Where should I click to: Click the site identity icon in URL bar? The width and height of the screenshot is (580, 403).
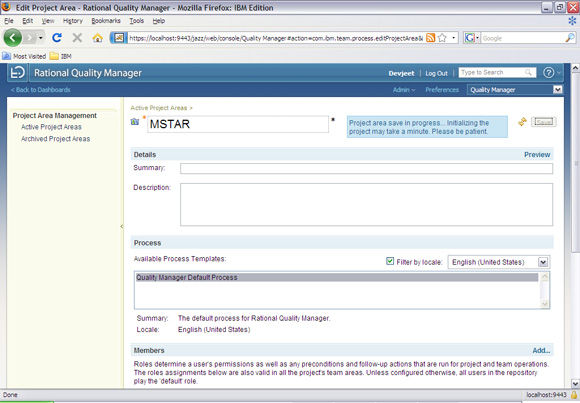click(119, 38)
